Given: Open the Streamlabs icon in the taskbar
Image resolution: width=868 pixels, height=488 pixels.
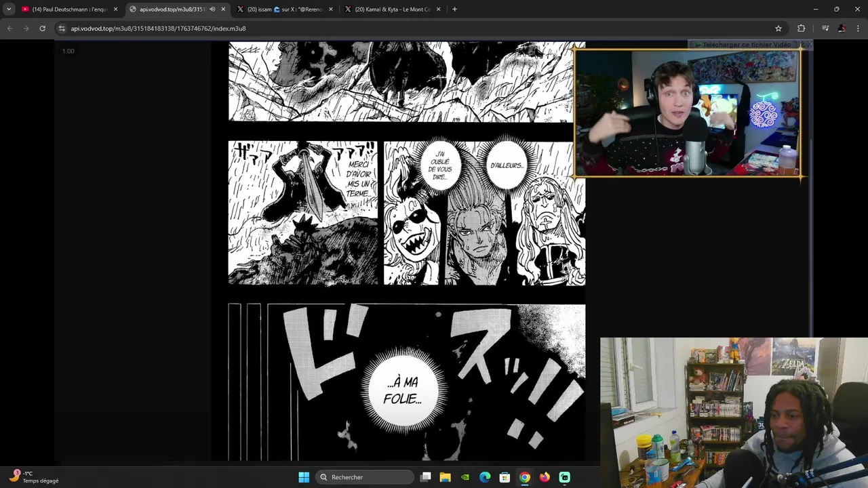Looking at the screenshot, I should click(564, 477).
